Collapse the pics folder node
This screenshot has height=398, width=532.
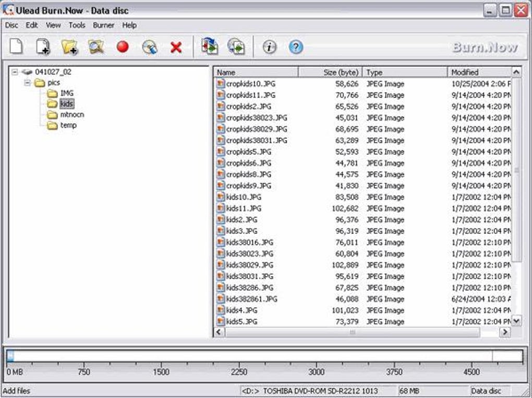click(x=28, y=82)
